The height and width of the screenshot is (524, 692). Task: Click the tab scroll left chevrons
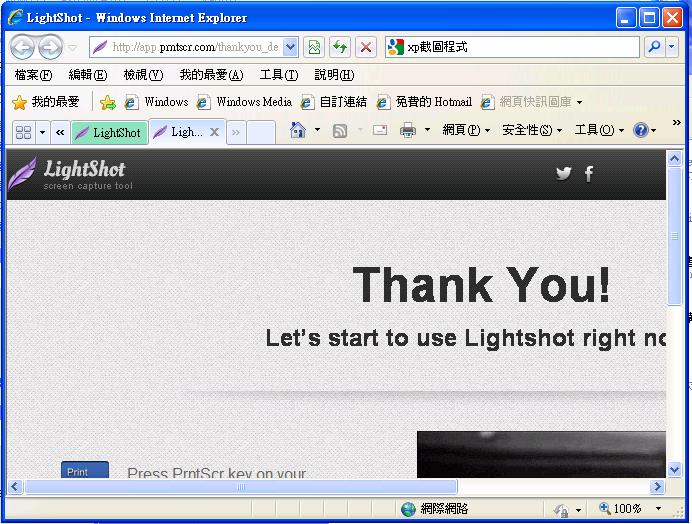(x=60, y=132)
